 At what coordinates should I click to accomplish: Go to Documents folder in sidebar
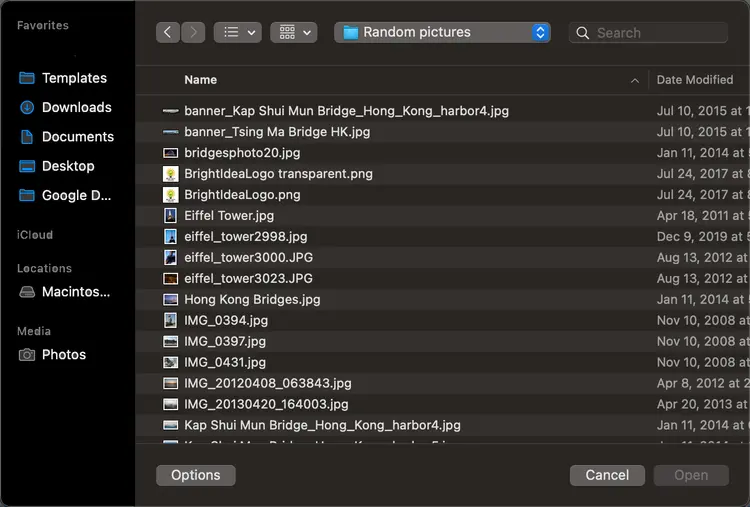click(x=77, y=137)
